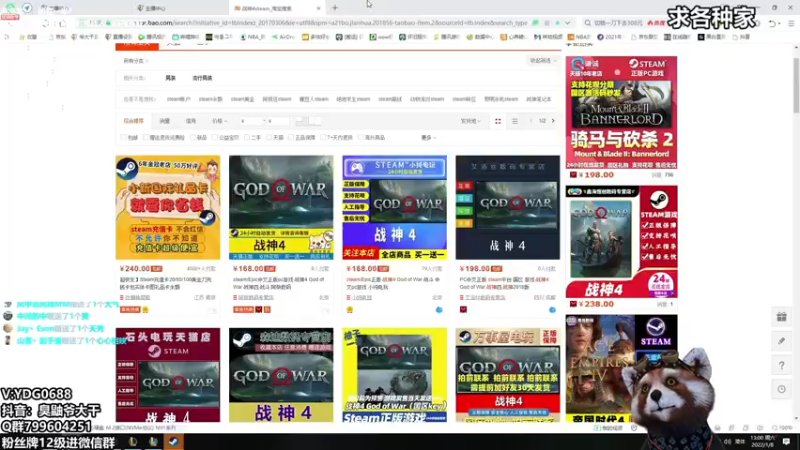The image size is (800, 450).
Task: Switch results to grid view
Action: [498, 121]
